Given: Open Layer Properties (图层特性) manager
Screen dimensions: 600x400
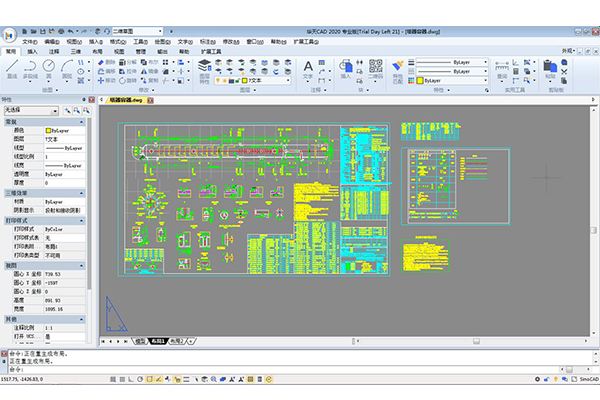Looking at the screenshot, I should click(205, 71).
